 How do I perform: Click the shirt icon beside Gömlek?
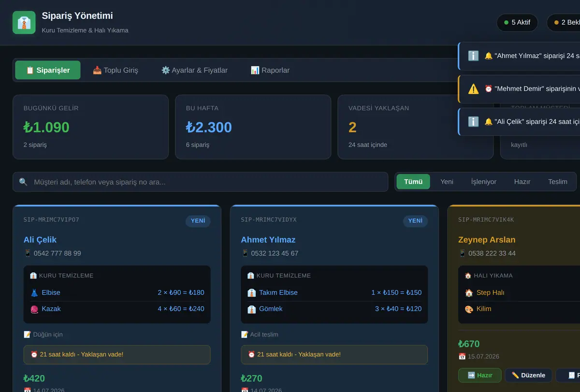coord(251,309)
